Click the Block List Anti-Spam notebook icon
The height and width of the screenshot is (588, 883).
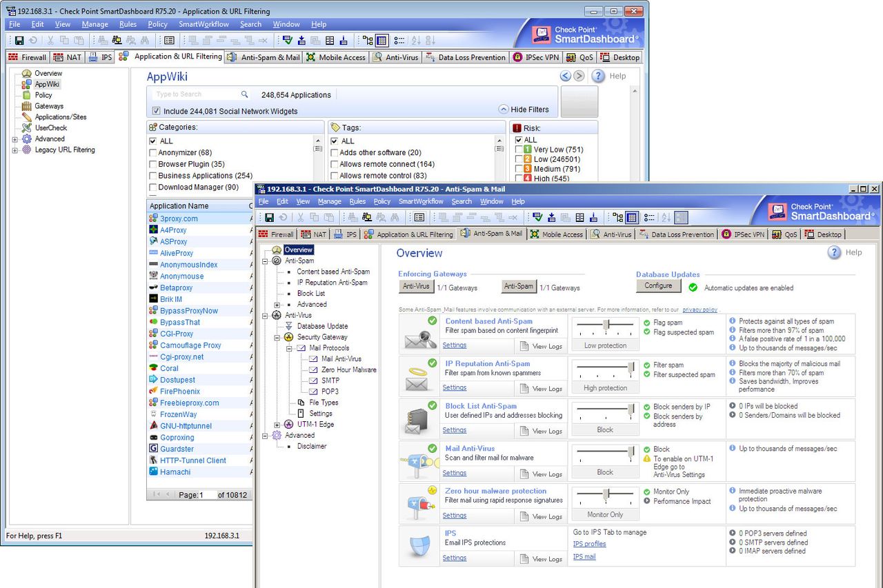(x=417, y=420)
